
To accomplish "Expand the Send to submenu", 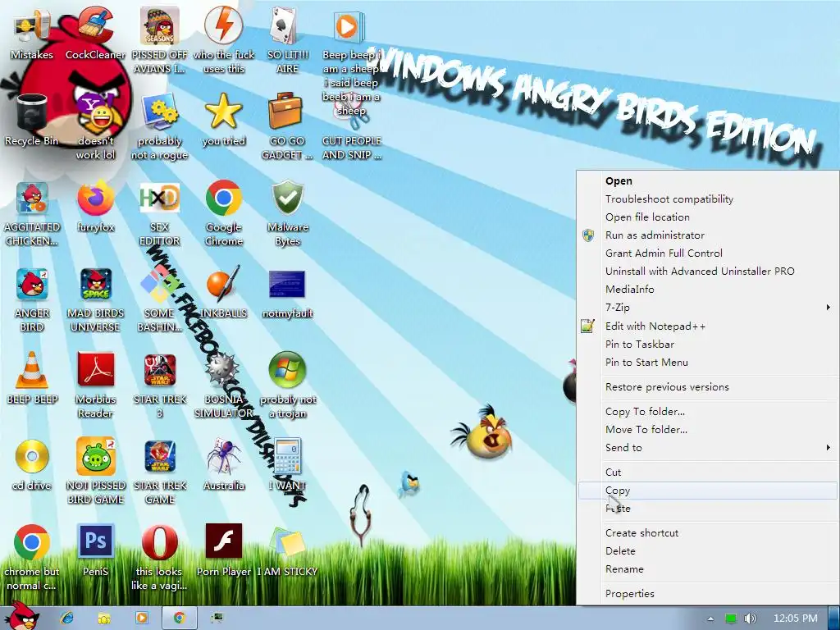I will (706, 448).
